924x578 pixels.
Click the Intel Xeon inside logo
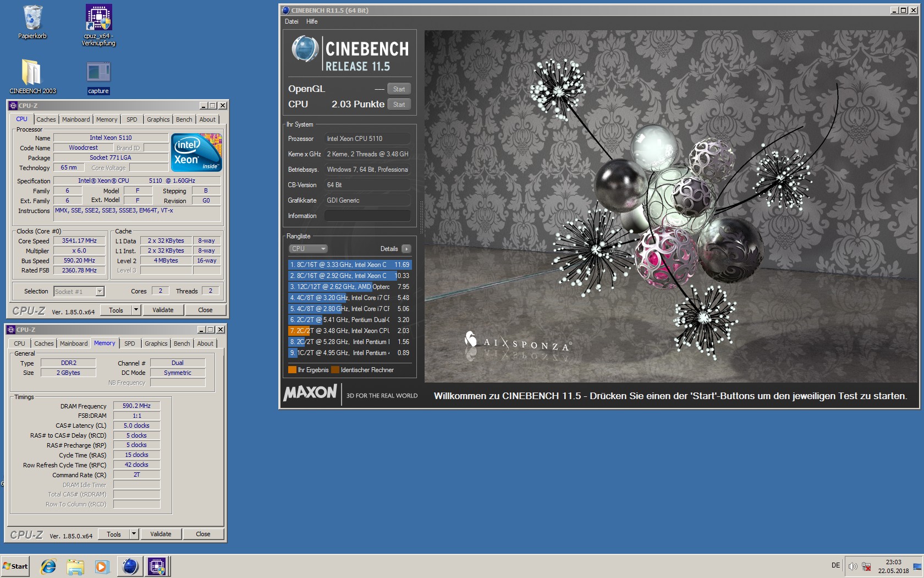(196, 152)
